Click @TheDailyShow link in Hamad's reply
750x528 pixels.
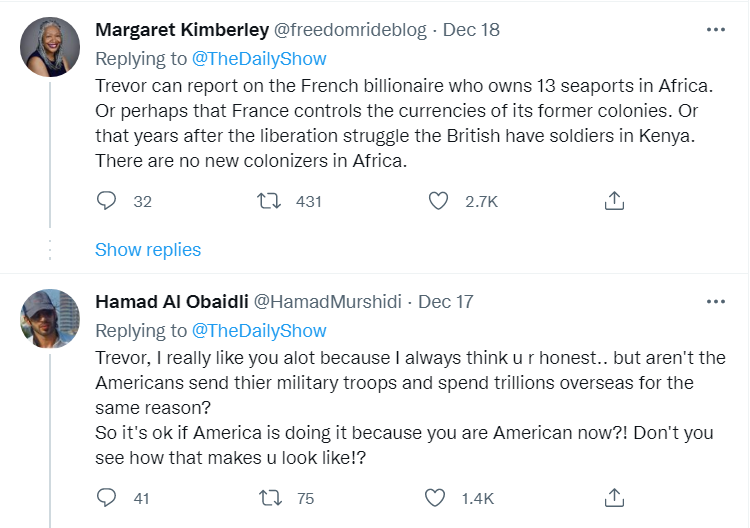259,330
